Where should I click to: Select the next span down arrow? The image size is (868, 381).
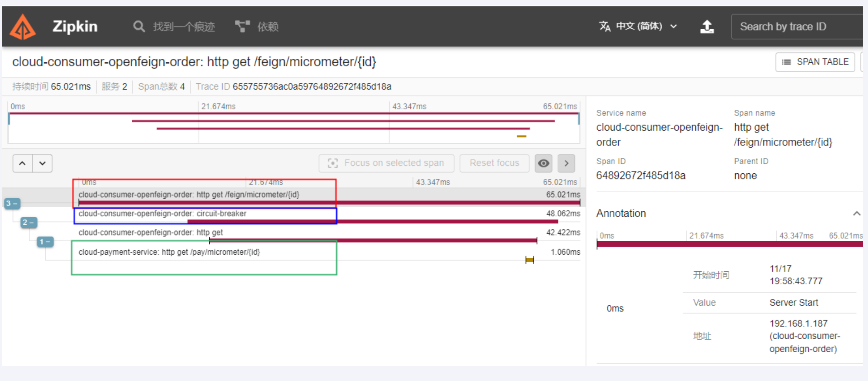(42, 163)
